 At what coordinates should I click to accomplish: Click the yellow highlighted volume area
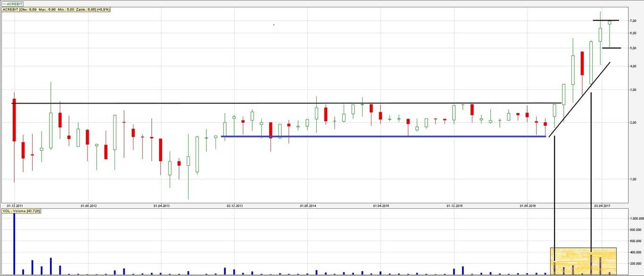click(583, 260)
